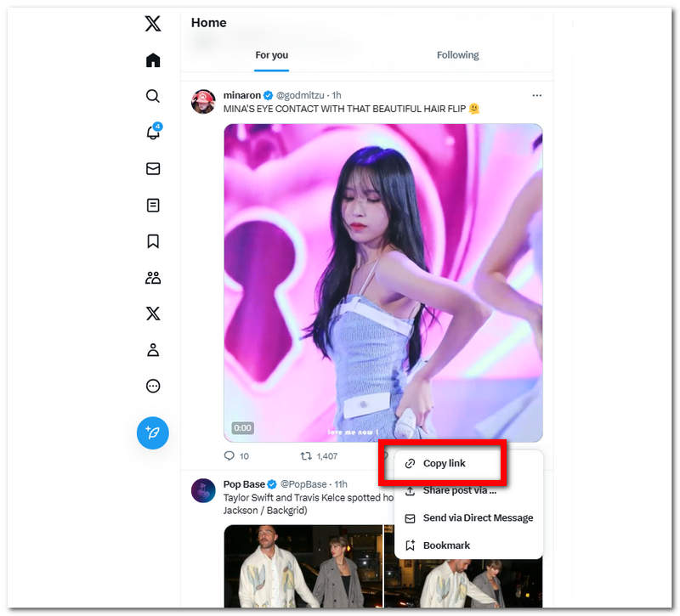680x616 pixels.
Task: Open the Pop Base display name link
Action: point(244,484)
